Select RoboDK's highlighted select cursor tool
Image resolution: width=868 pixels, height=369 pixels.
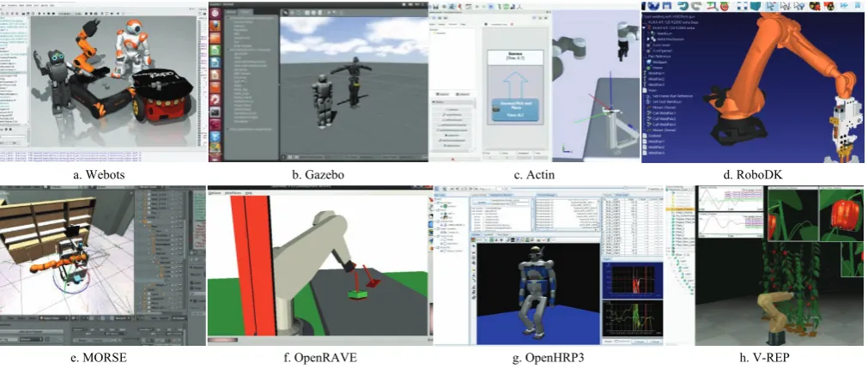pos(771,5)
